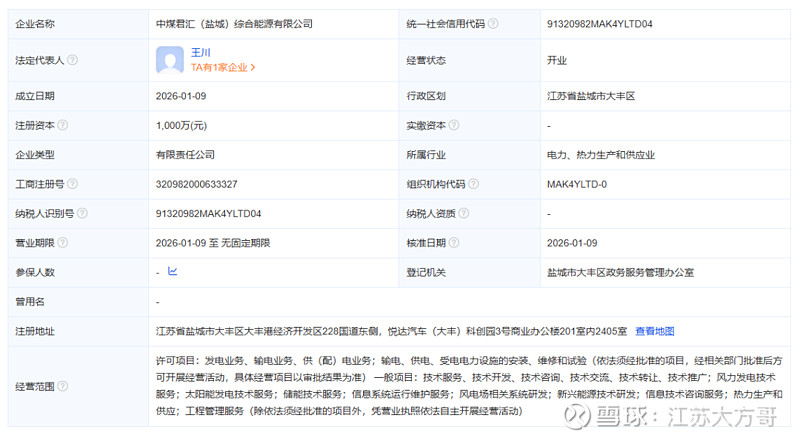Image resolution: width=800 pixels, height=441 pixels.
Task: Click 江苏省盐城市大丰区 administrative region value
Action: point(591,96)
